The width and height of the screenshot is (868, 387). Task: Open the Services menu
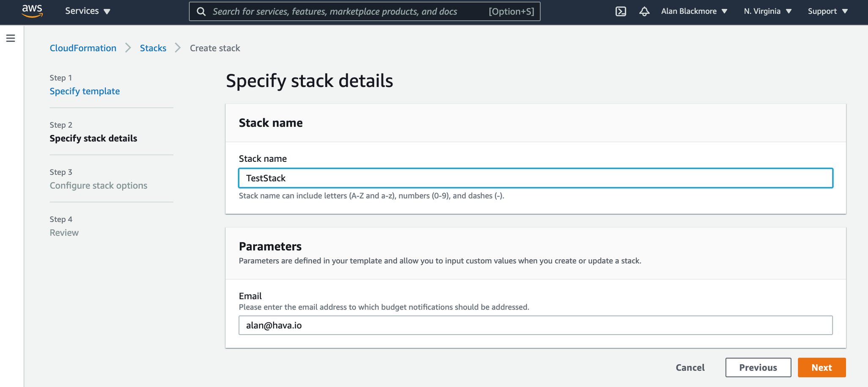[87, 11]
